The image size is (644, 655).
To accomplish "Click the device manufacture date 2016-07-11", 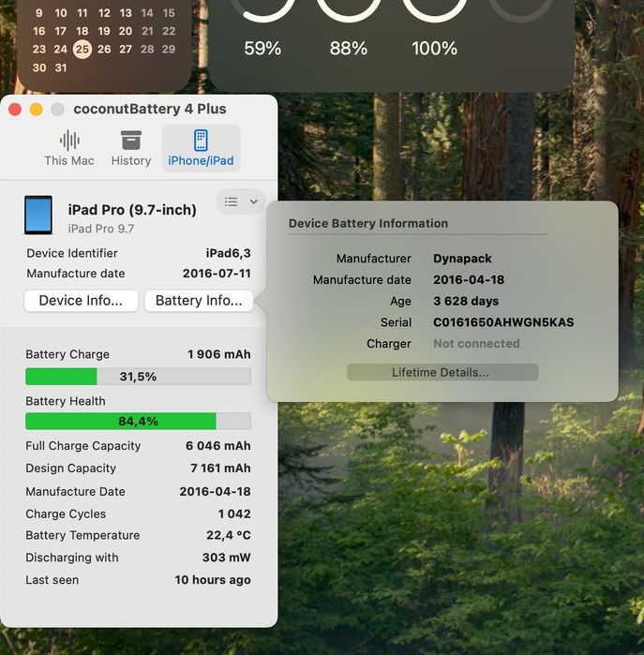I will (217, 274).
